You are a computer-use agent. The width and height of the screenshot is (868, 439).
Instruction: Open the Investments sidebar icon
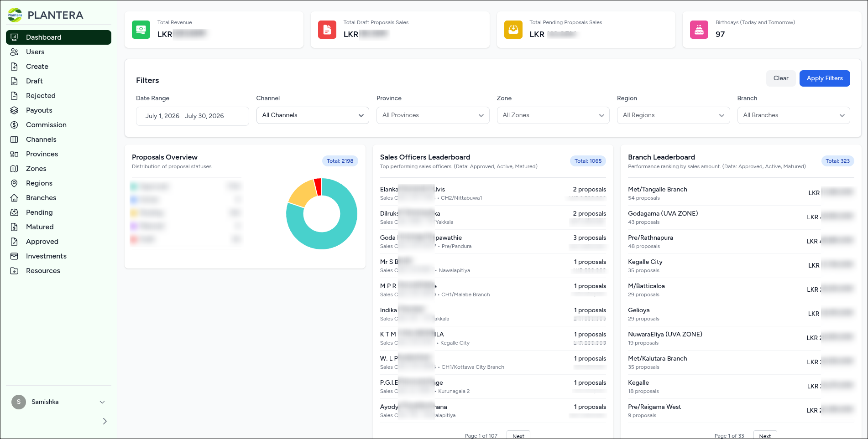tap(14, 256)
